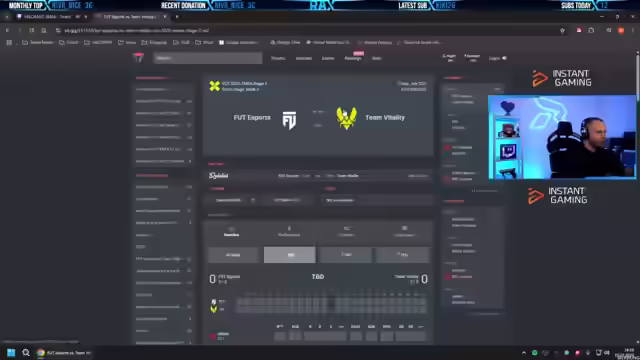Open the Matches navigation link
This screenshot has width=640, height=360.
point(303,58)
